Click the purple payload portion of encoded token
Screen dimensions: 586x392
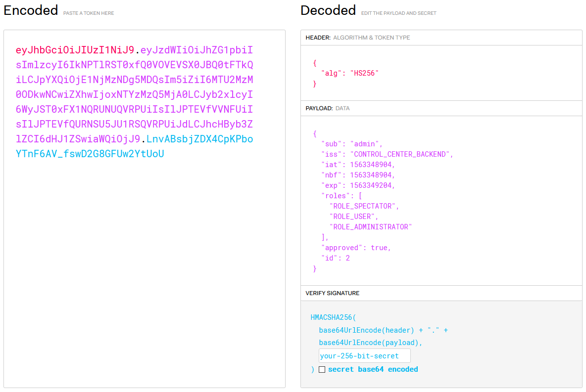134,95
